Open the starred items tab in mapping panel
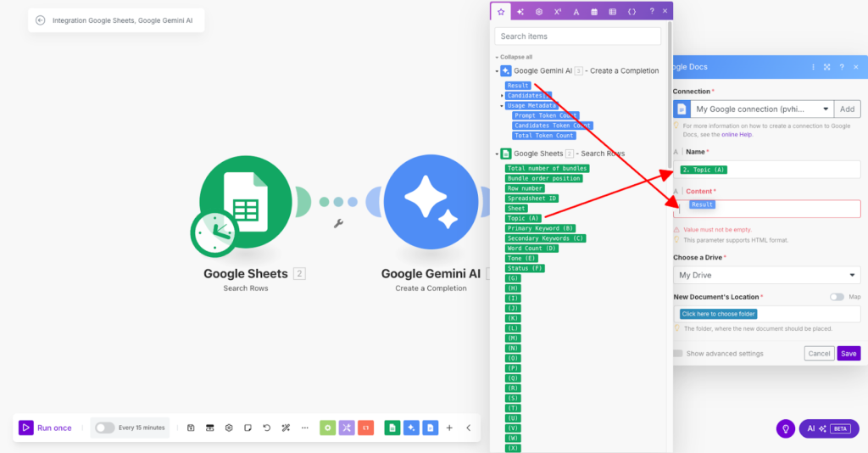The image size is (868, 453). [501, 12]
